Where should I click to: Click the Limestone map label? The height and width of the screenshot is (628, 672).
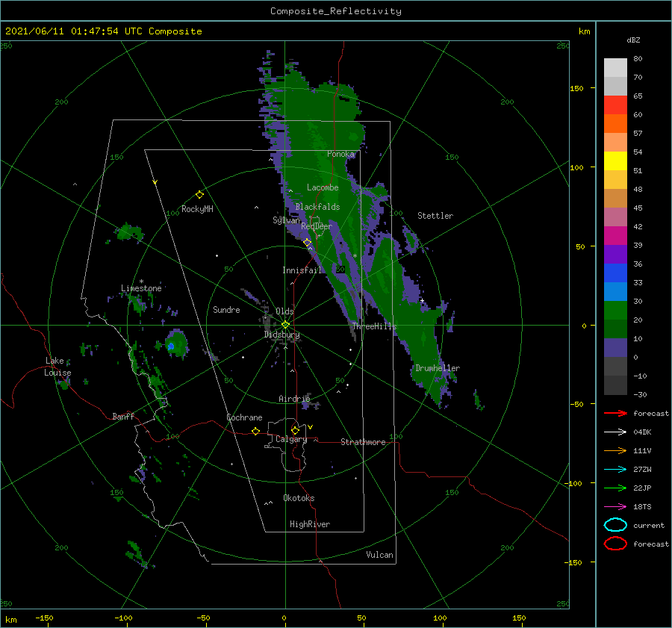point(141,288)
